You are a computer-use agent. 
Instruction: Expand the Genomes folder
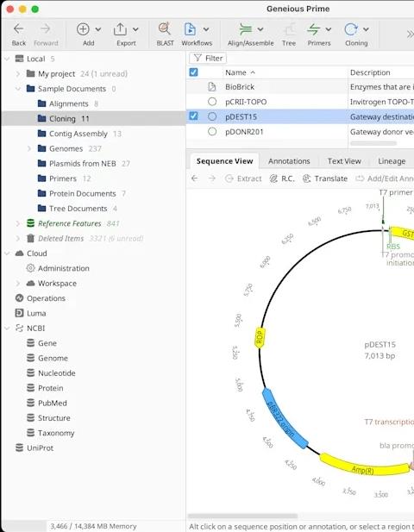pos(29,148)
